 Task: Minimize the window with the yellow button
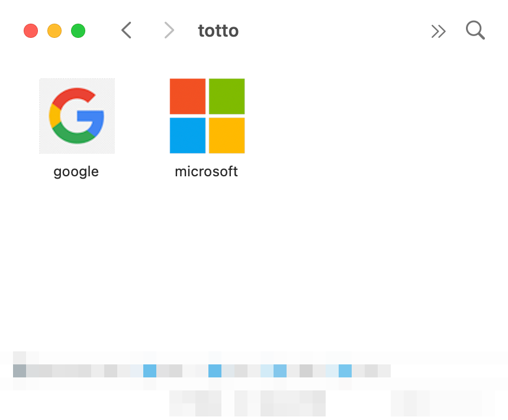54,31
